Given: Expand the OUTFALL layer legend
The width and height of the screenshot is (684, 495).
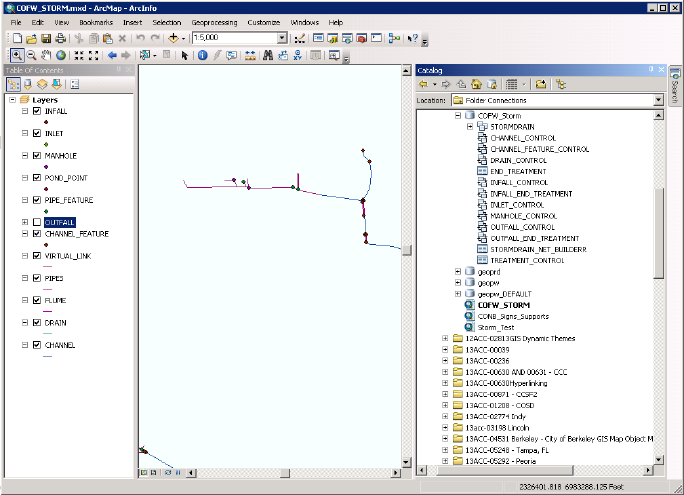Looking at the screenshot, I should [25, 221].
